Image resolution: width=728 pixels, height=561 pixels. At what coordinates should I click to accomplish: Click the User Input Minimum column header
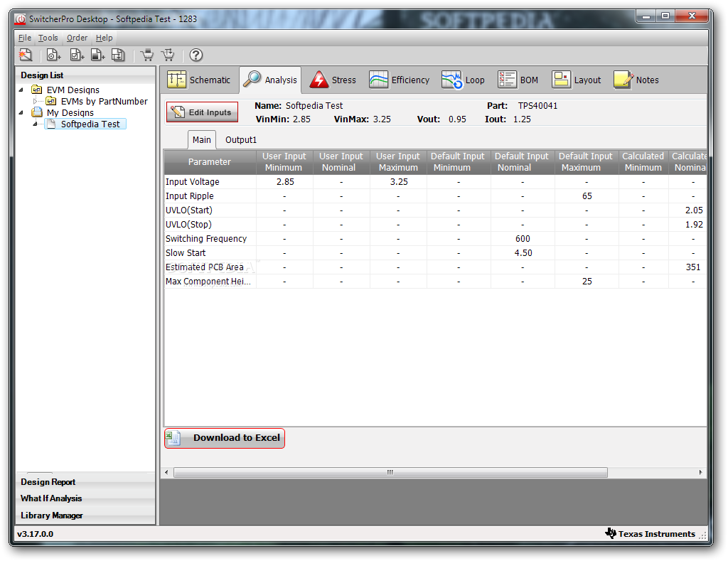[x=284, y=161]
